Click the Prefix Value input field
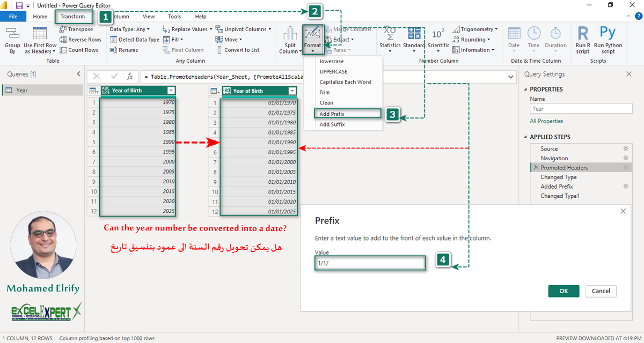 (x=370, y=263)
